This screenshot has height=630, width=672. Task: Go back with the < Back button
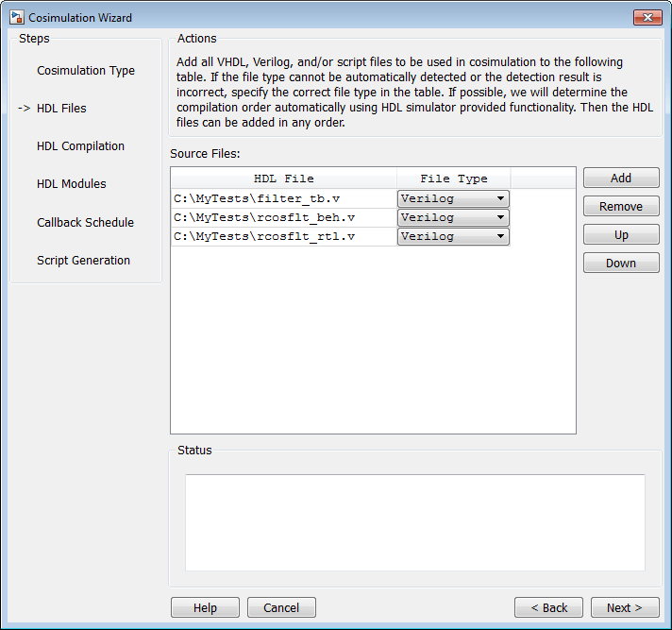point(548,607)
